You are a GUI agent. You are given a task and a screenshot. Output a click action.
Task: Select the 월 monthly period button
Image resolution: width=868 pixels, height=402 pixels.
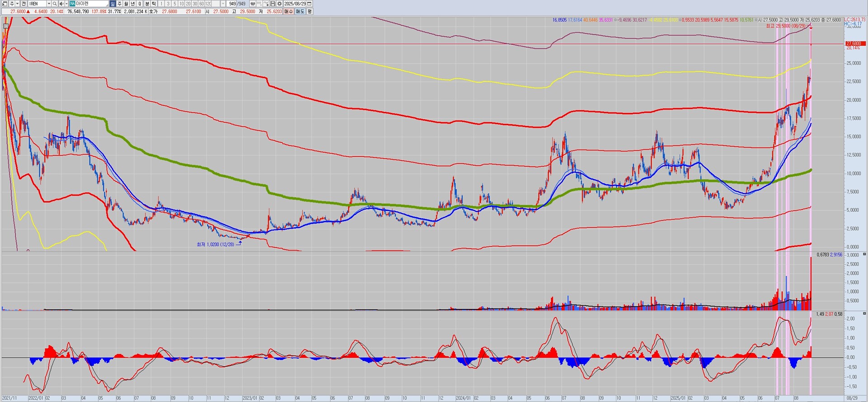tap(126, 4)
